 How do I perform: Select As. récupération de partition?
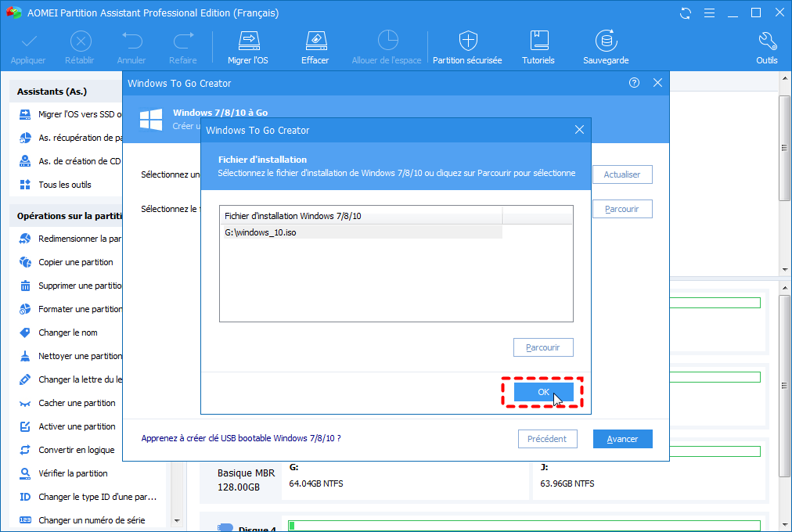[70, 138]
